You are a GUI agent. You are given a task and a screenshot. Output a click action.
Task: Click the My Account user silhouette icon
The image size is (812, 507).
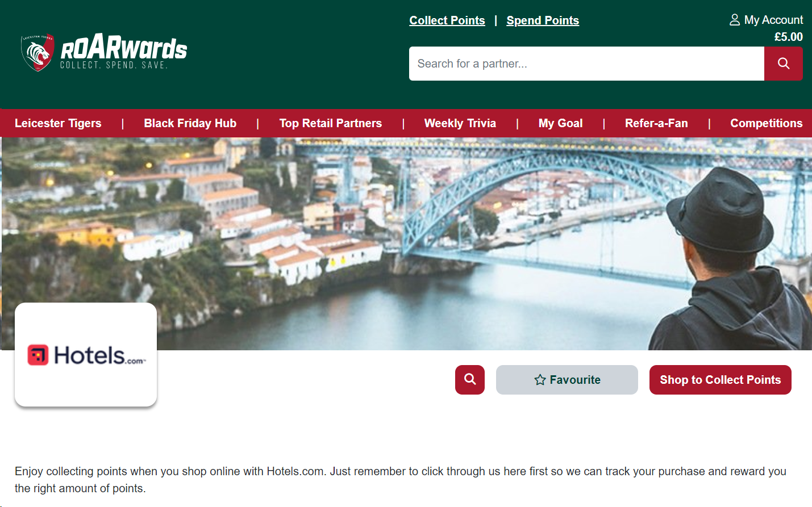(x=734, y=20)
